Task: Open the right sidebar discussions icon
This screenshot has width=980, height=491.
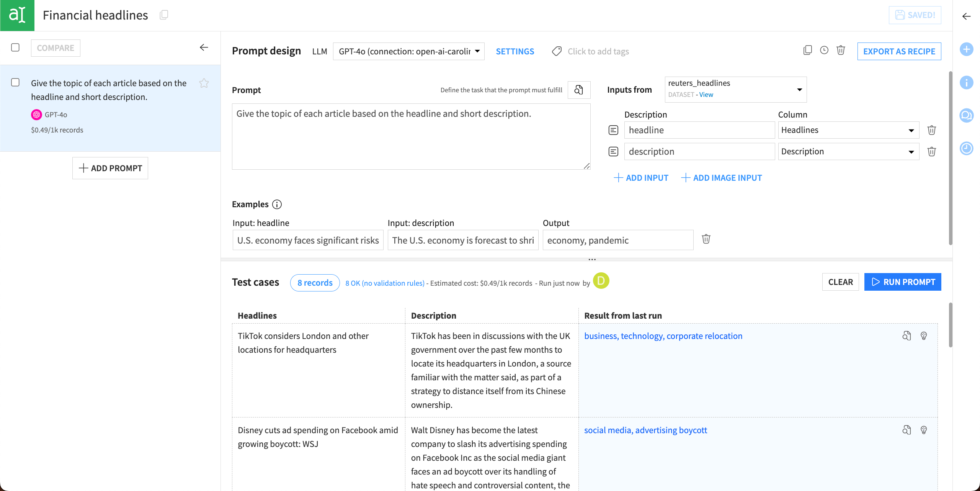Action: pyautogui.click(x=967, y=115)
